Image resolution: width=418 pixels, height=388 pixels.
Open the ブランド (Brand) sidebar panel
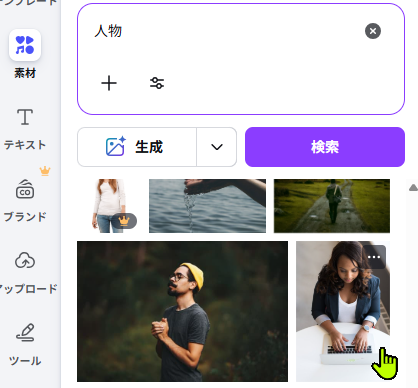[x=25, y=200]
